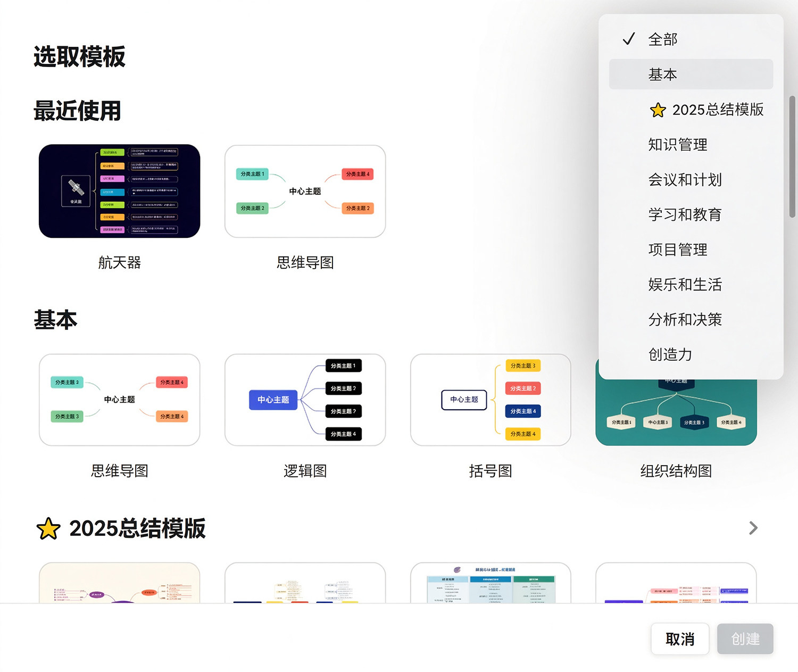Pick the 思维导图 template under 基本
Image resolution: width=798 pixels, height=672 pixels.
click(x=120, y=400)
